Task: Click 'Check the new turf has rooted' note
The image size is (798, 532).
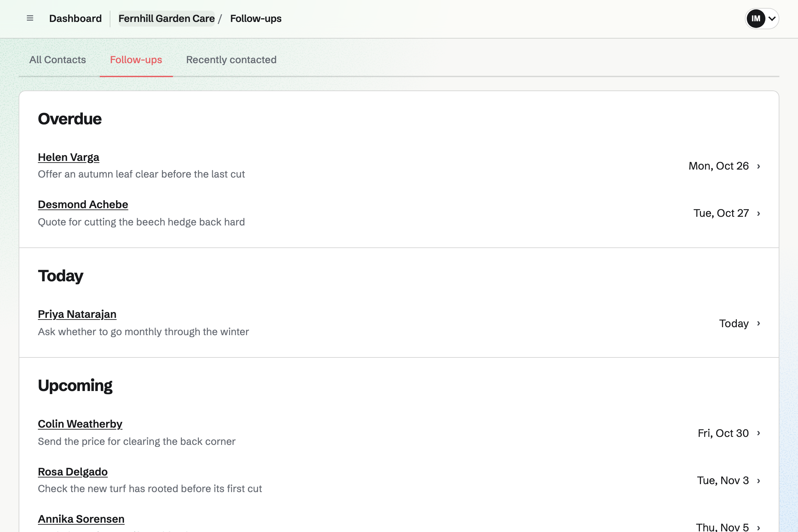Action: click(150, 488)
